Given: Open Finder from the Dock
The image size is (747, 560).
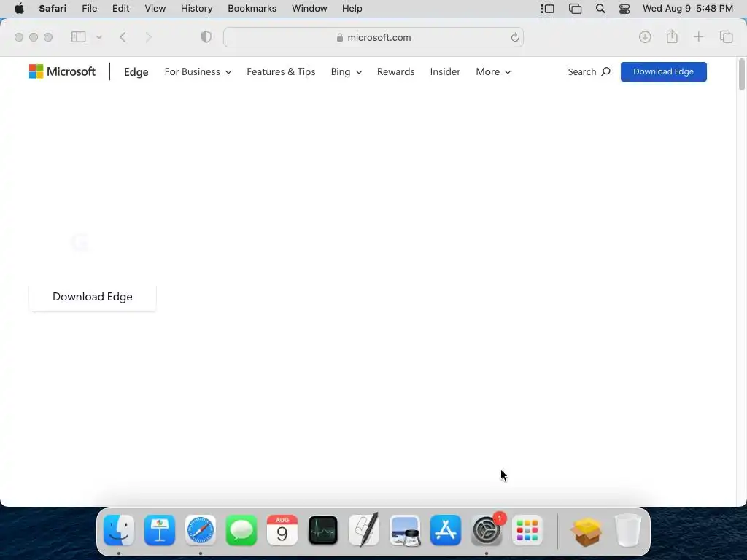Looking at the screenshot, I should coord(119,530).
